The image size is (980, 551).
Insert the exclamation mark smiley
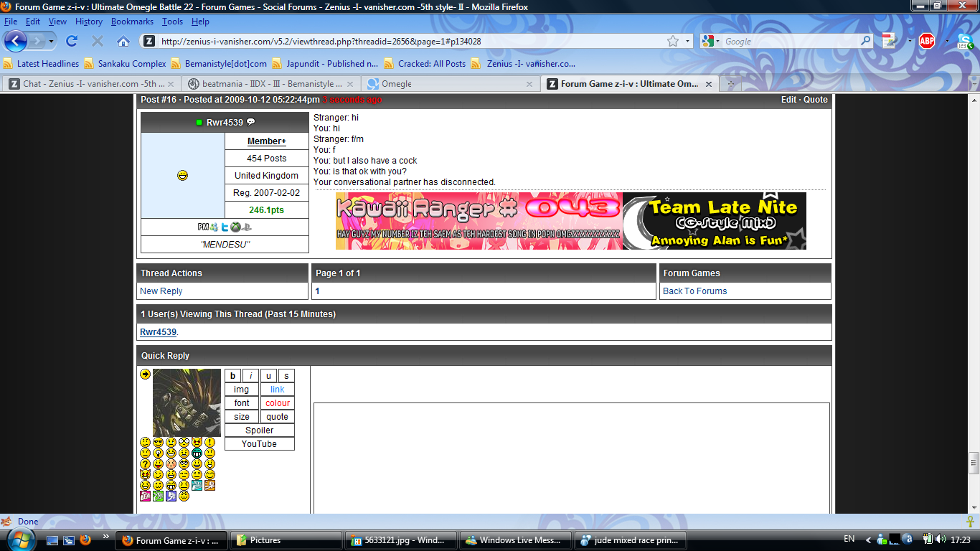pyautogui.click(x=209, y=442)
